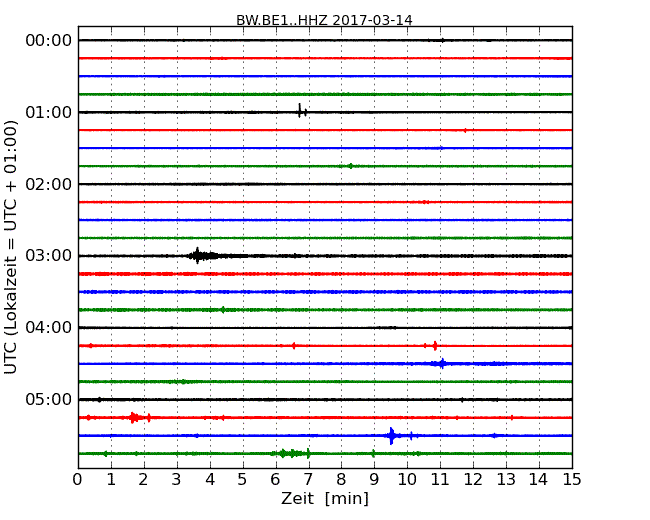
Task: Click the green blip near minute 4.4 on the 03:45 trace
Action: 223,310
